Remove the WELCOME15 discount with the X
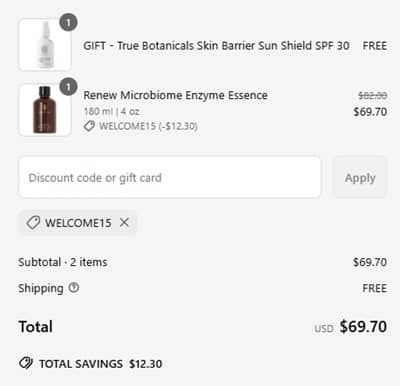Screen dimensions: 400x386 click(124, 222)
